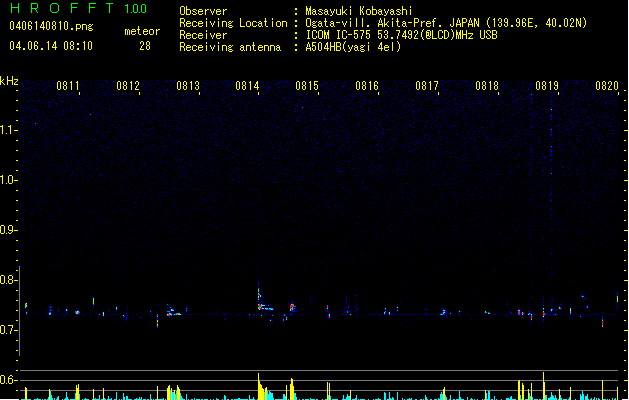Click the 0817 time marker
Screen dimensions: 629x400
427,86
